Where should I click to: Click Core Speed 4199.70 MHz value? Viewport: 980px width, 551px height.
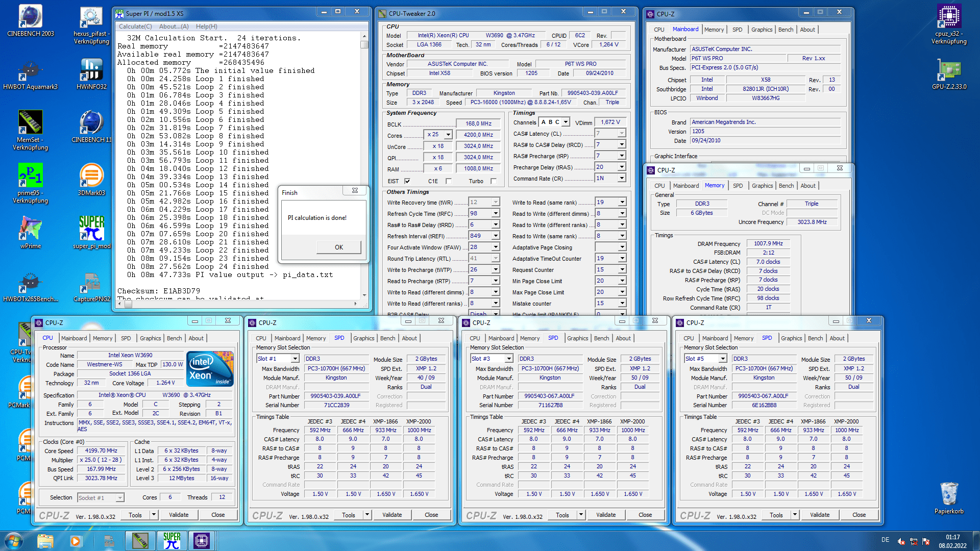tap(101, 451)
